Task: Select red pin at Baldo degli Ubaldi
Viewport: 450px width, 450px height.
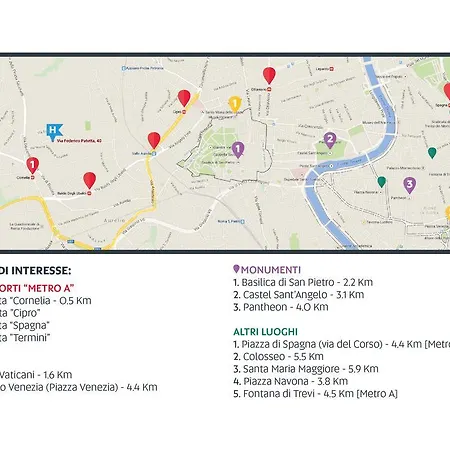Action: coord(90,180)
